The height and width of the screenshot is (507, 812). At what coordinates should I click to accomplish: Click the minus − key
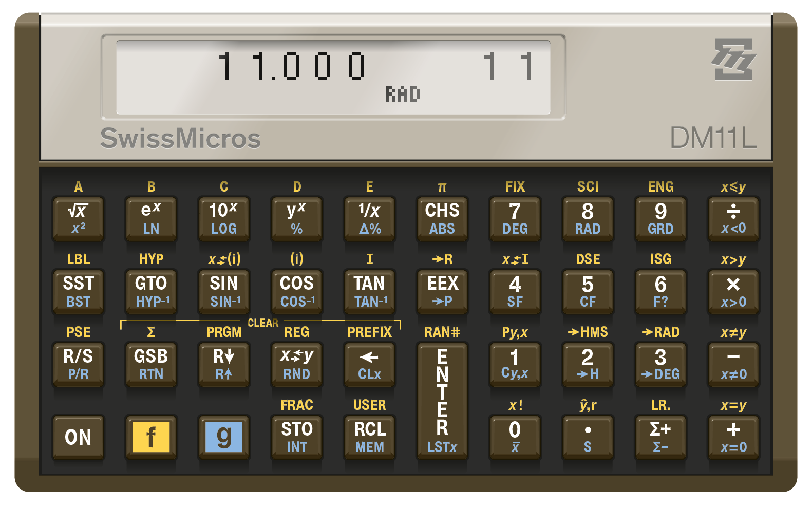pos(733,365)
